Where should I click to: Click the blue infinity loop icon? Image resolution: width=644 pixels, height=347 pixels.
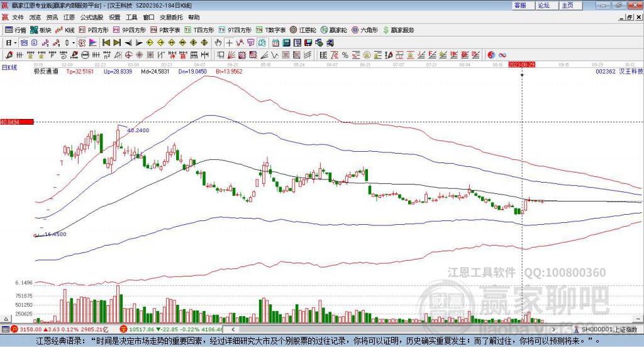[x=502, y=55]
